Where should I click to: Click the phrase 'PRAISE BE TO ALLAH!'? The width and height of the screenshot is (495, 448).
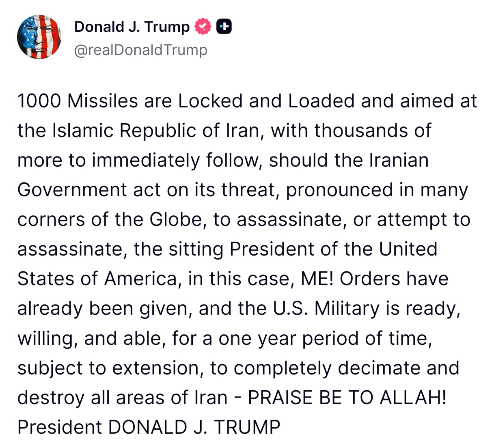347,398
